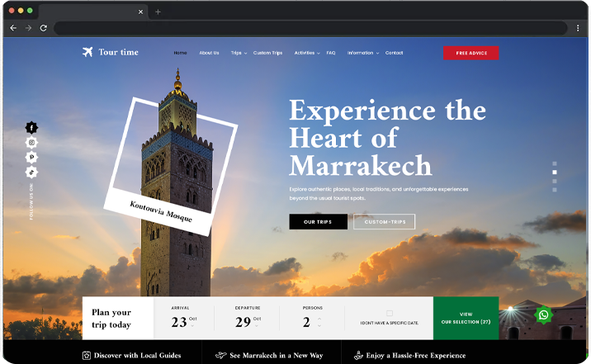Close the current browser tab

click(x=140, y=12)
